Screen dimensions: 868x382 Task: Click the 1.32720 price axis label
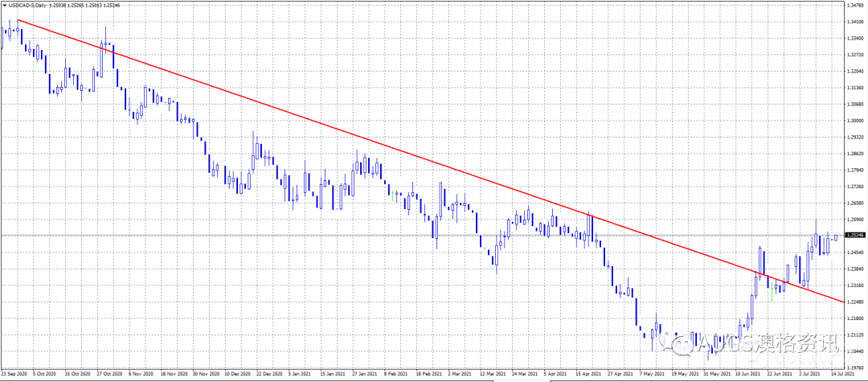pos(854,55)
